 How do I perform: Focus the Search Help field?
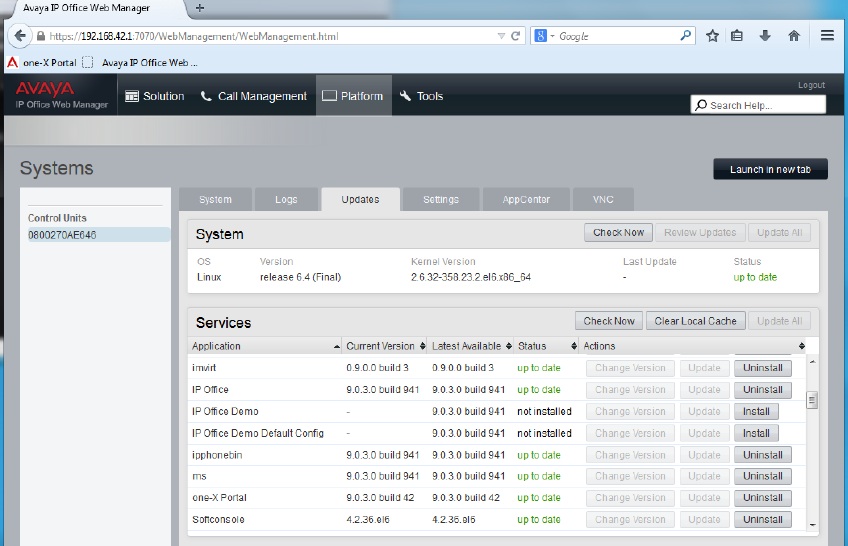pyautogui.click(x=758, y=105)
